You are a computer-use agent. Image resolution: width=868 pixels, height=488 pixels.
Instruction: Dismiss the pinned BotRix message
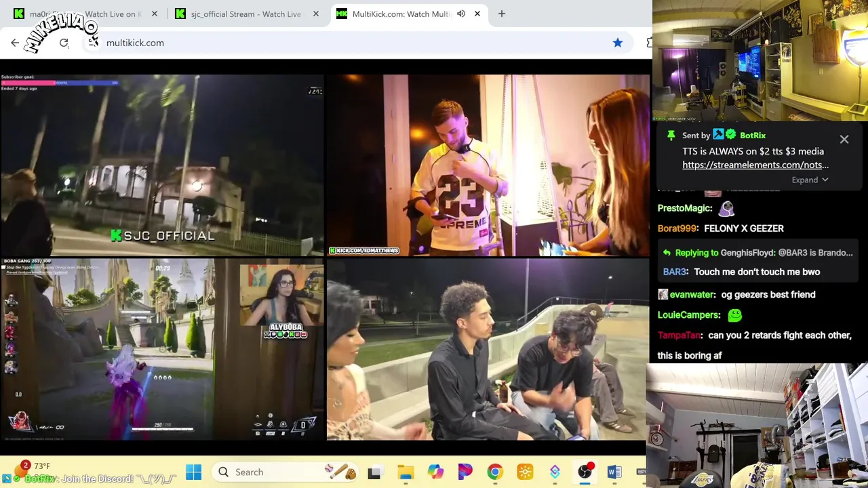(844, 139)
